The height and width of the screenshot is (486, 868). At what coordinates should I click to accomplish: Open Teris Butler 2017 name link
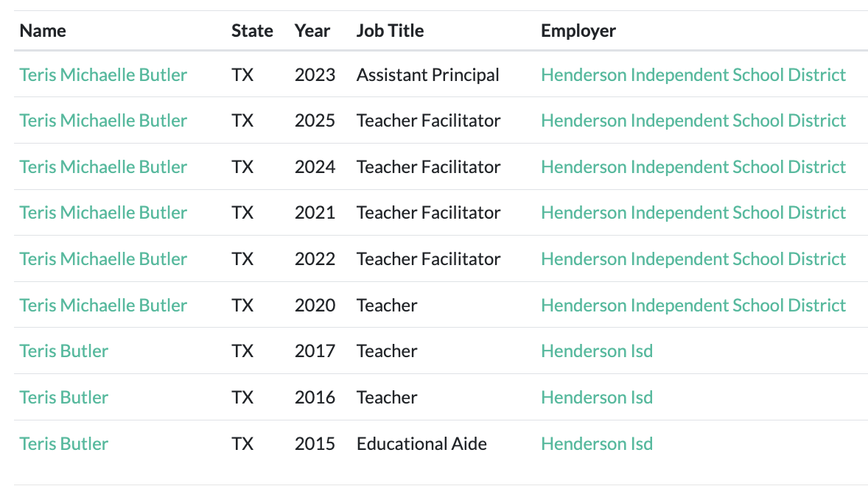63,351
